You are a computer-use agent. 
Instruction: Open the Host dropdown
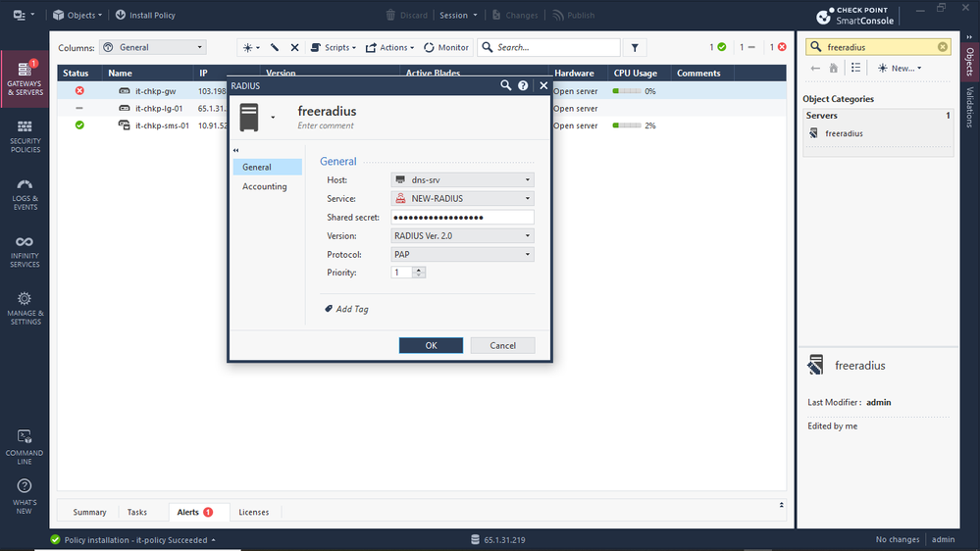click(462, 180)
